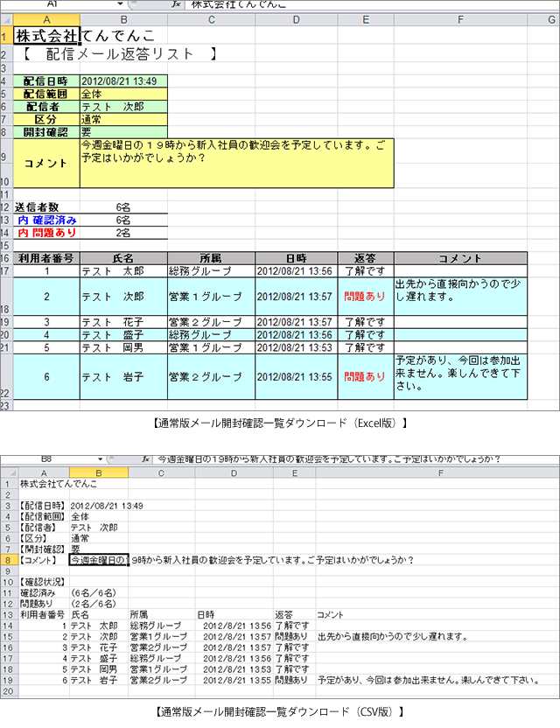Click red 問題あり in テスト 次郎 row
Image resolution: width=560 pixels, height=728 pixels.
[365, 297]
